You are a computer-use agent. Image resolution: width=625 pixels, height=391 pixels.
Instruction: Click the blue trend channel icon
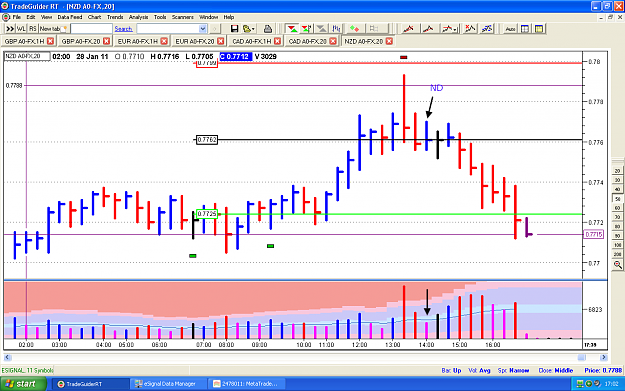pyautogui.click(x=487, y=29)
